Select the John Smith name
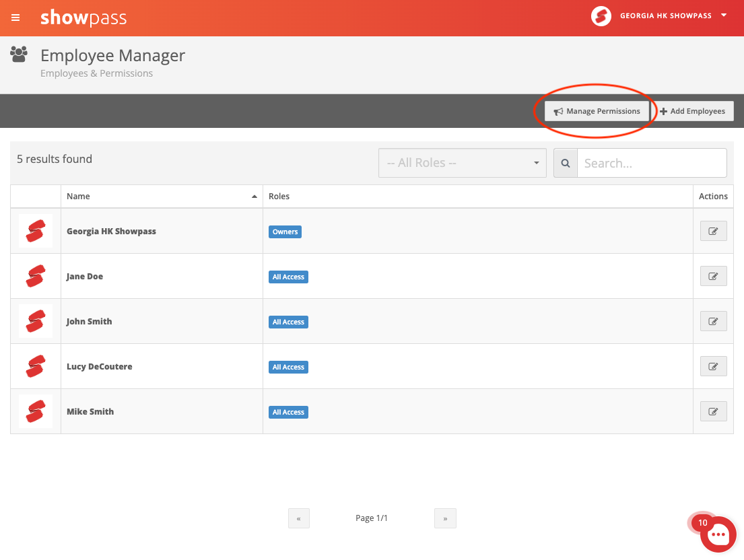This screenshot has width=744, height=560. pos(89,322)
